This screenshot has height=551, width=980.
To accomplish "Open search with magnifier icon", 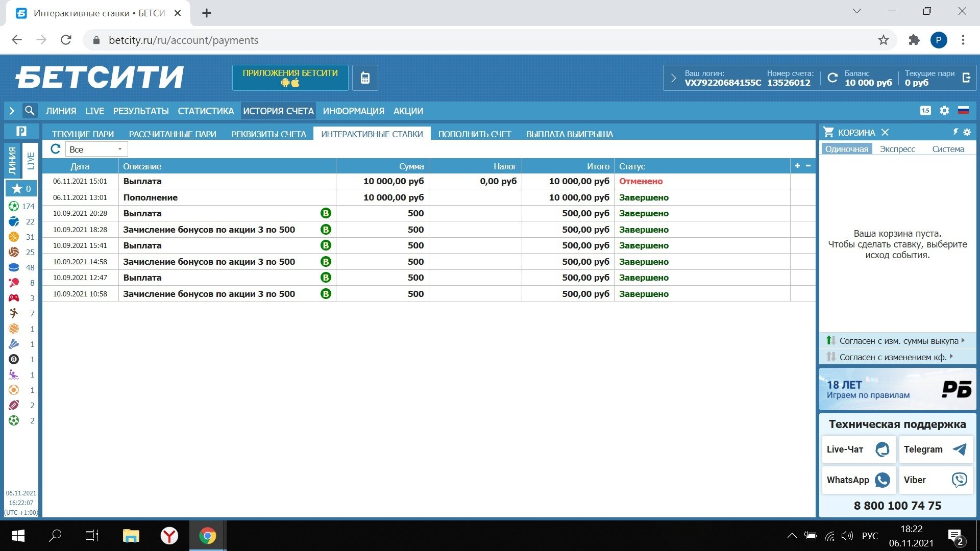I will [x=30, y=111].
